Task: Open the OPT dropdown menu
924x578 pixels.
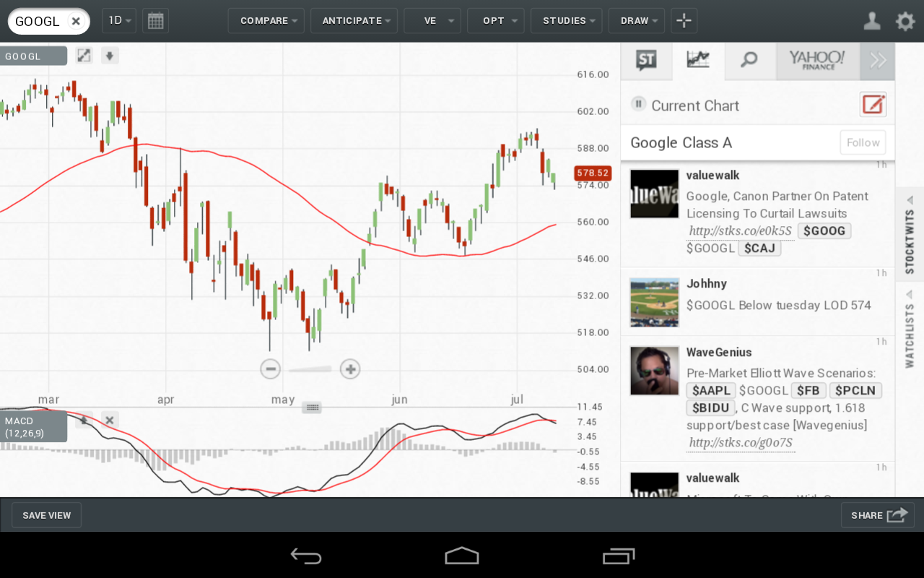Action: coord(496,21)
